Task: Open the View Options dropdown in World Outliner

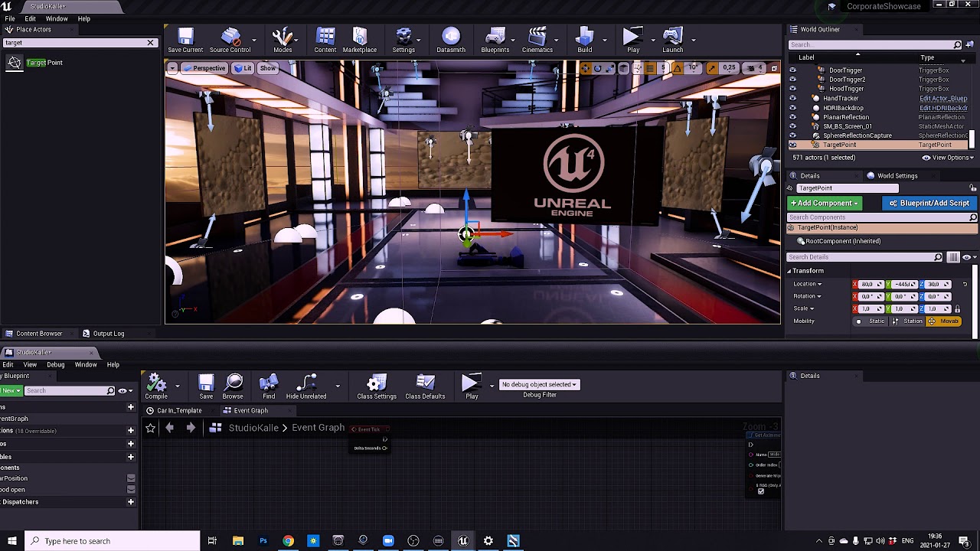Action: (x=948, y=158)
